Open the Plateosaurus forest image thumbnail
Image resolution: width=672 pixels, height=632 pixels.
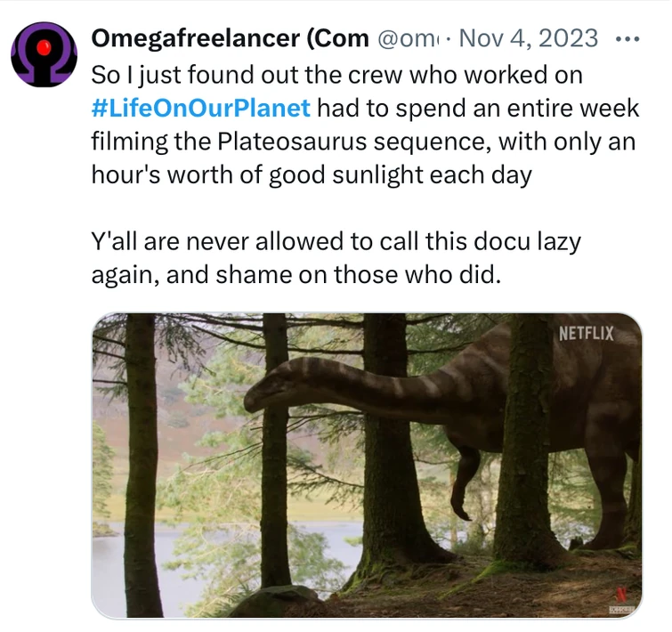tap(366, 465)
